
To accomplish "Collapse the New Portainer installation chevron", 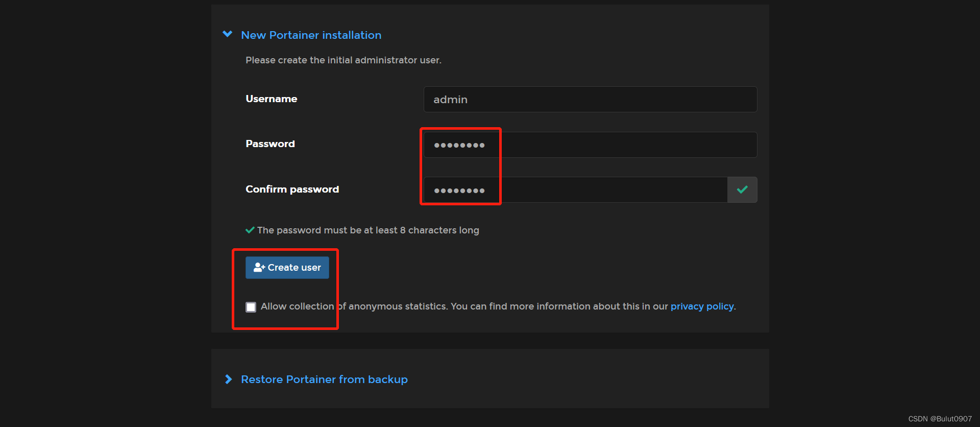I will [x=228, y=34].
